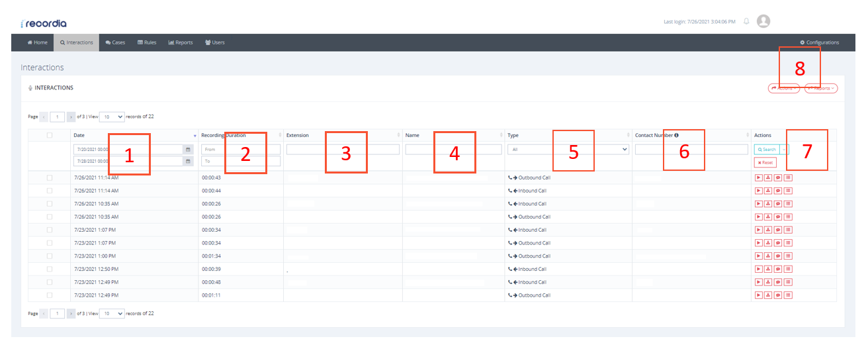868x349 pixels.
Task: Download the 00:00:44 recording
Action: click(768, 191)
